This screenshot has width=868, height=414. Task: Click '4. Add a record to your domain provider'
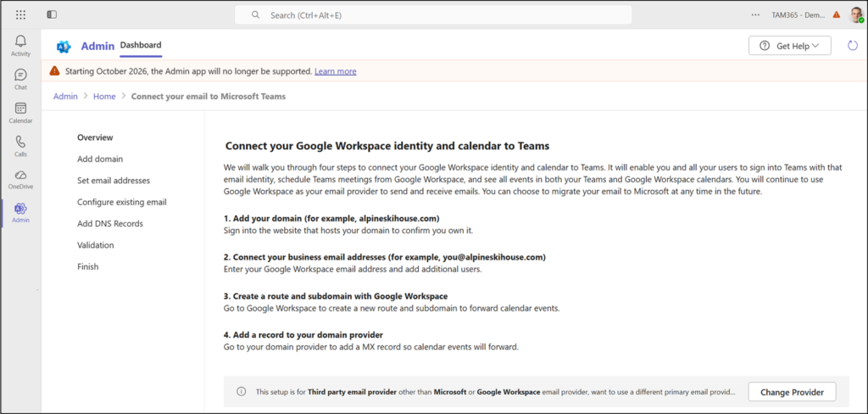[x=303, y=335]
